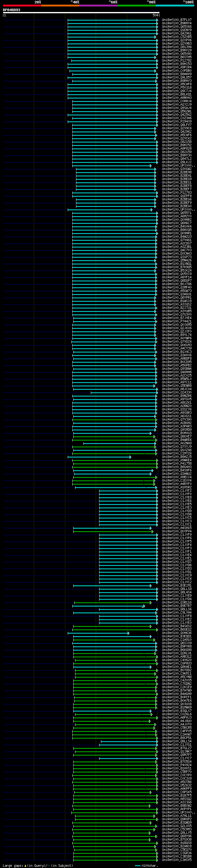The width and height of the screenshot is (197, 868).
Task: Open hit UniRef100_B9RHY4
Action: click(x=176, y=23)
